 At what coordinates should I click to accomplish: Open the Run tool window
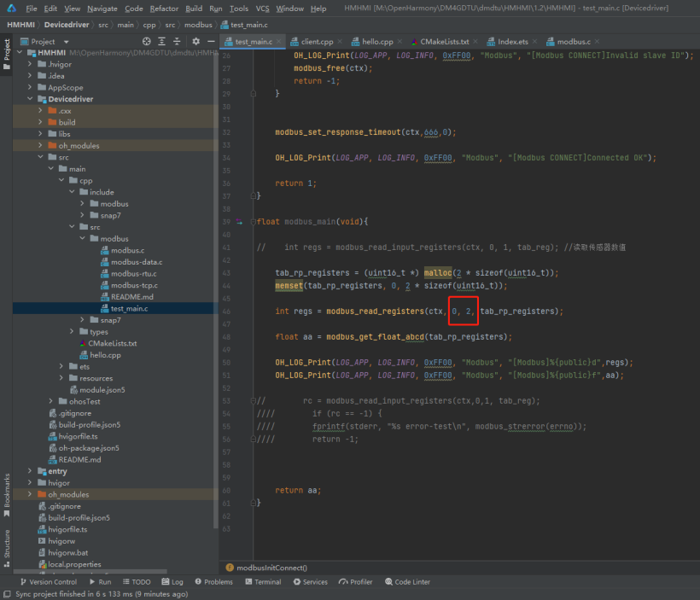point(101,582)
